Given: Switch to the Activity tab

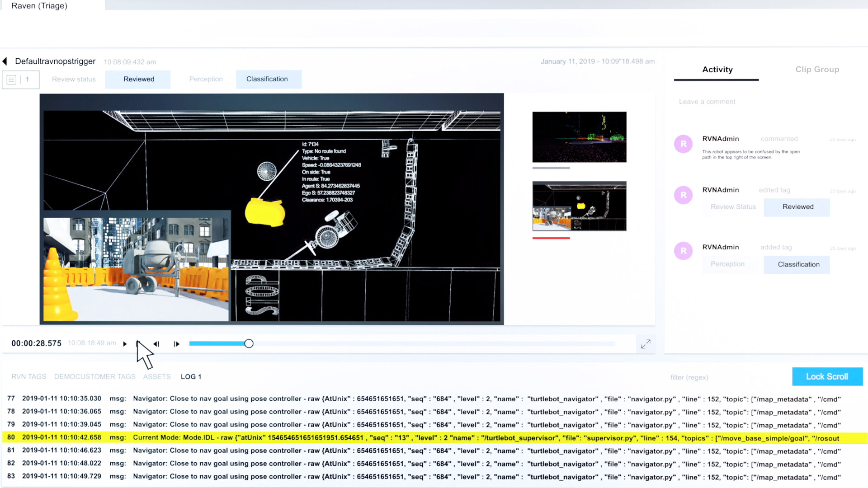Looking at the screenshot, I should click(x=717, y=70).
